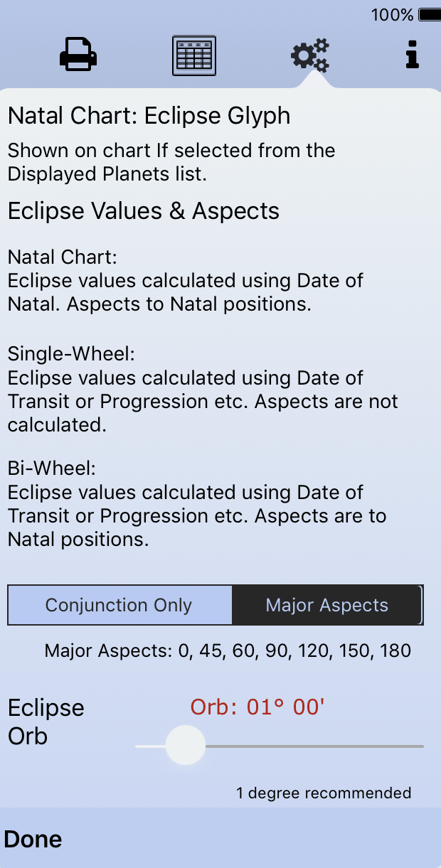Tap the printer icon to print chart
Viewport: 441px width, 868px height.
tap(78, 55)
